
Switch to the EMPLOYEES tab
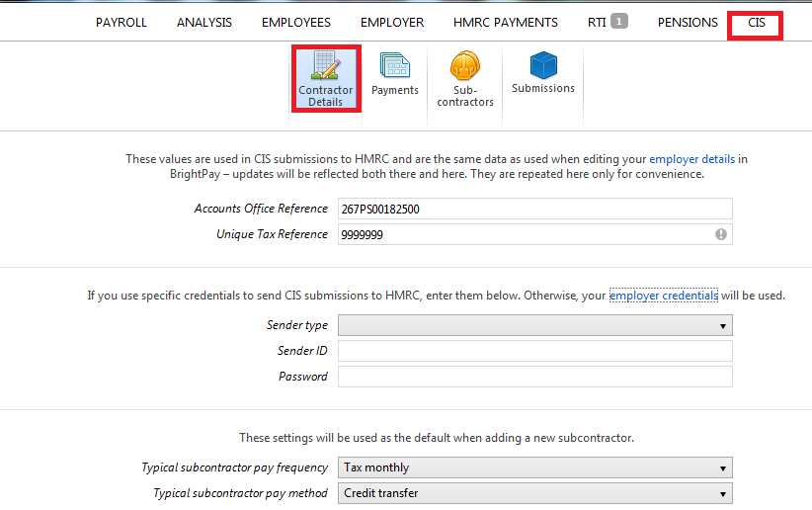click(295, 23)
